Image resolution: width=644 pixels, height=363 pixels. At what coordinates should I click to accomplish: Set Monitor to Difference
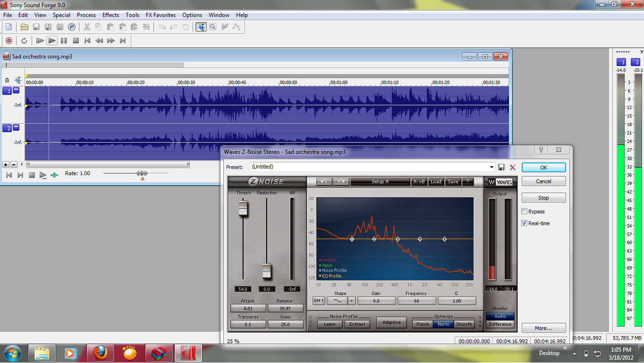[x=500, y=324]
